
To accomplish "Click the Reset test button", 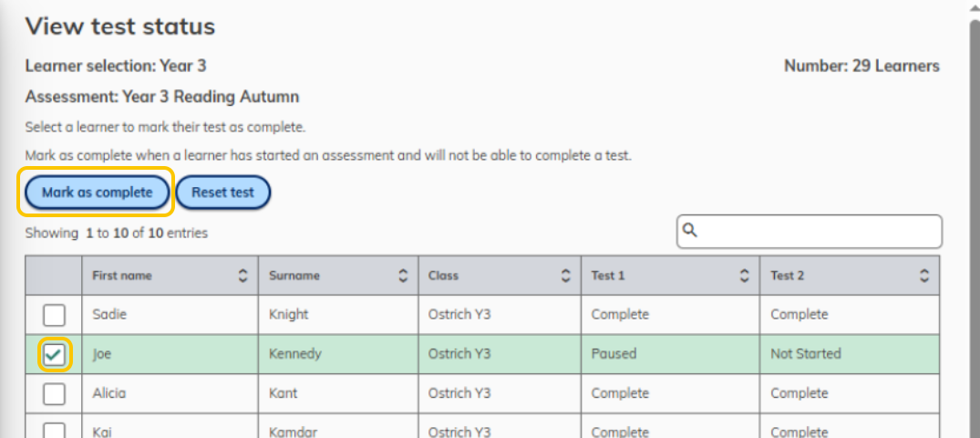I will [x=223, y=193].
